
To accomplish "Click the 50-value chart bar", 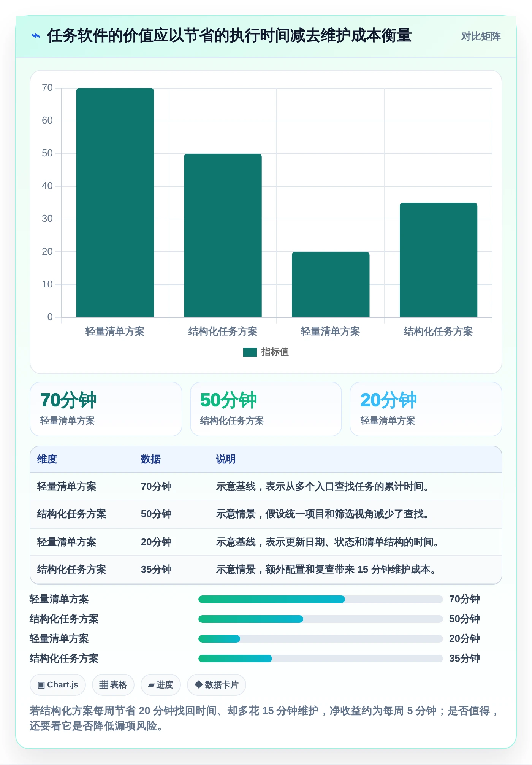I will (223, 235).
